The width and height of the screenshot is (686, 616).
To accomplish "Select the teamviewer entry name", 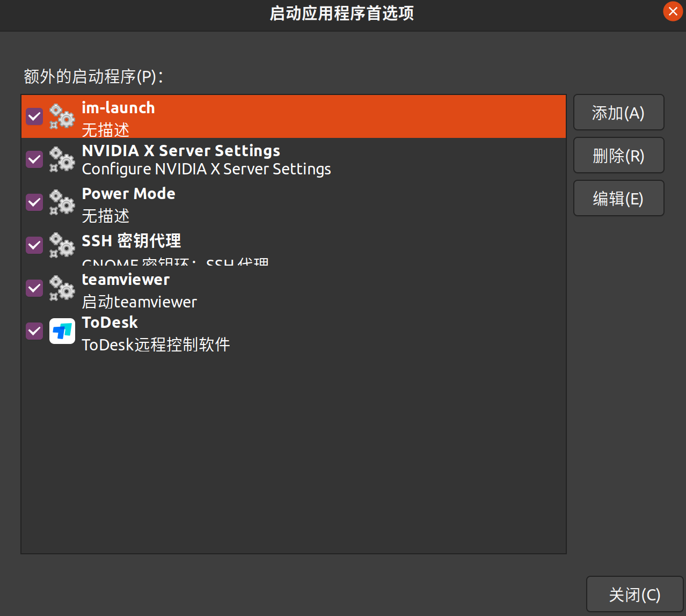I will (x=126, y=280).
